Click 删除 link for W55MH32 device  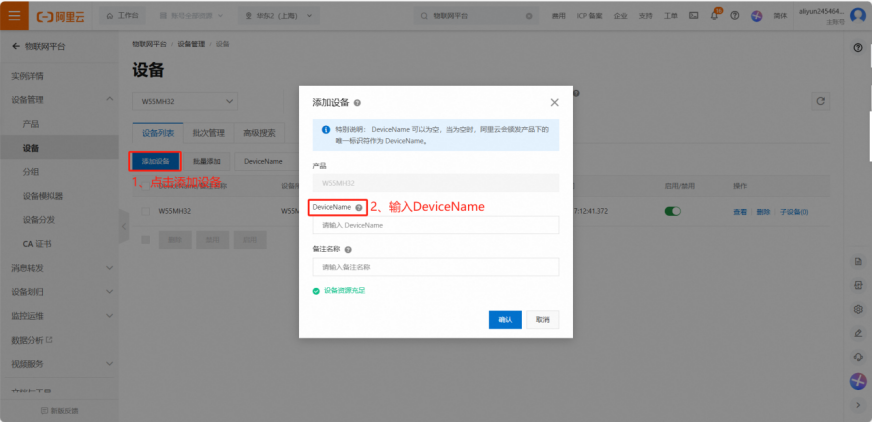click(763, 212)
